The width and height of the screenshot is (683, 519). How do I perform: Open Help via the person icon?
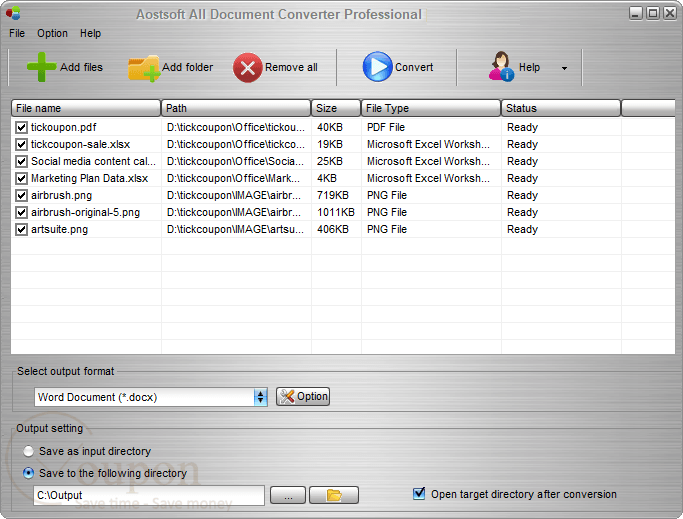pos(501,66)
